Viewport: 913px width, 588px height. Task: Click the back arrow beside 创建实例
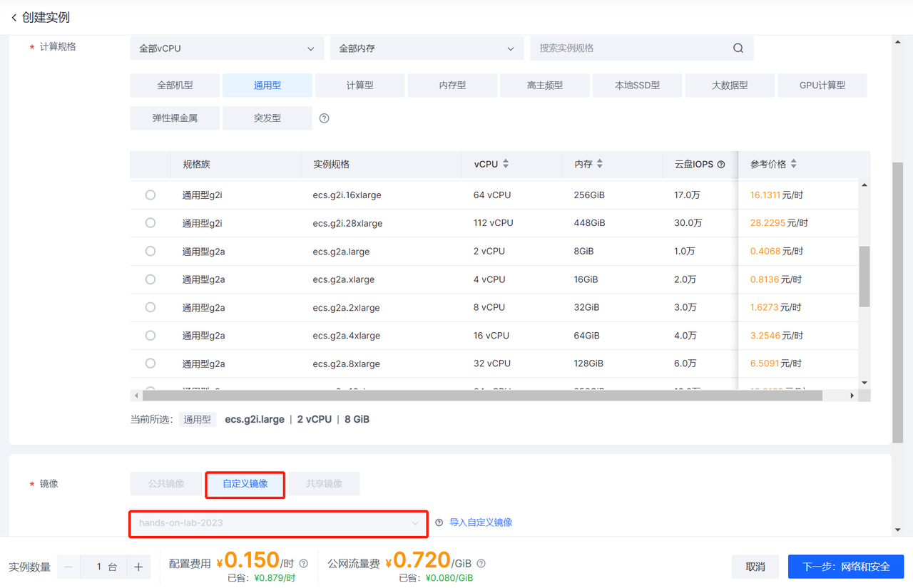click(14, 18)
